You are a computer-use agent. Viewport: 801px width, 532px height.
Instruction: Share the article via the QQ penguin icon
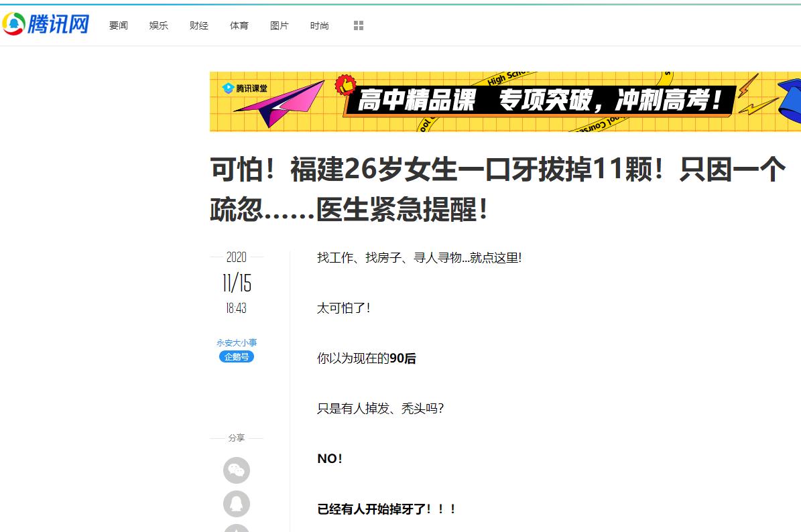[237, 503]
